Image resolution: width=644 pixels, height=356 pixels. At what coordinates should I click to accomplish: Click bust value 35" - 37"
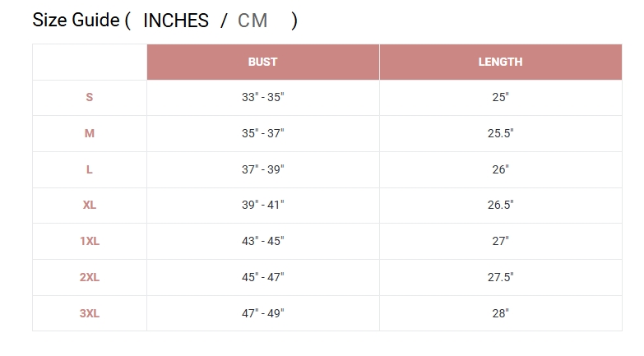click(263, 133)
